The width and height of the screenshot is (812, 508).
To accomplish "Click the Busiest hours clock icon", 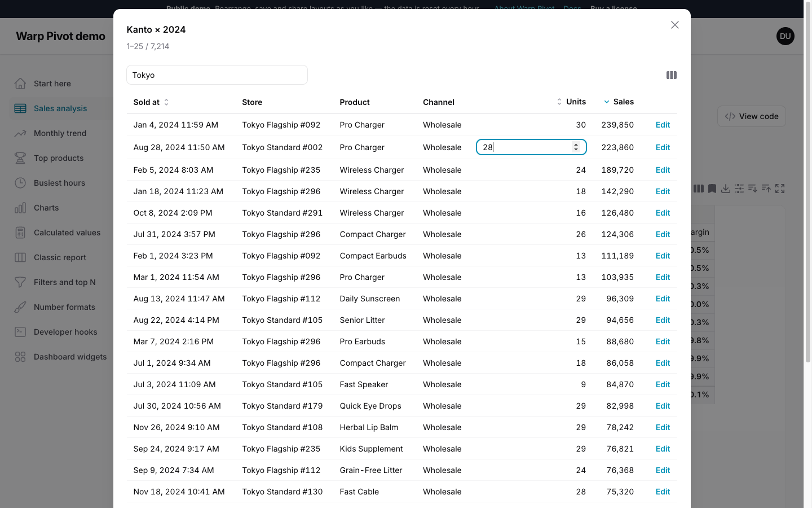I will pos(20,183).
